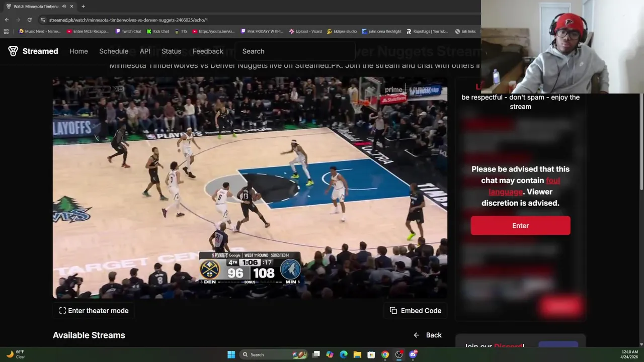
Task: Open Task View on taskbar
Action: [x=316, y=354]
